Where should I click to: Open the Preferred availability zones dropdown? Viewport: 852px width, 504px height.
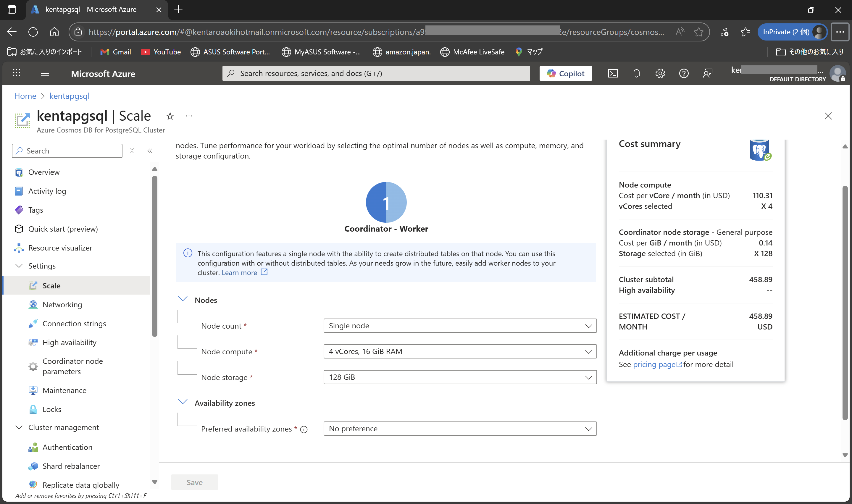pos(460,429)
